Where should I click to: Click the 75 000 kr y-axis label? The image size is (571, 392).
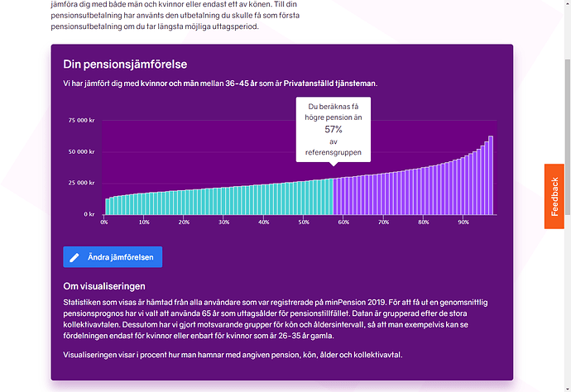pyautogui.click(x=81, y=121)
